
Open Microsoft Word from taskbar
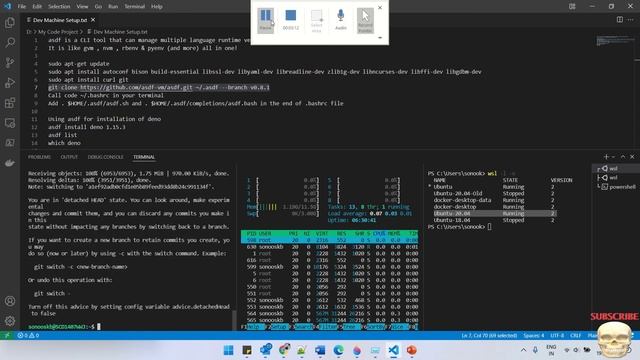[x=320, y=350]
